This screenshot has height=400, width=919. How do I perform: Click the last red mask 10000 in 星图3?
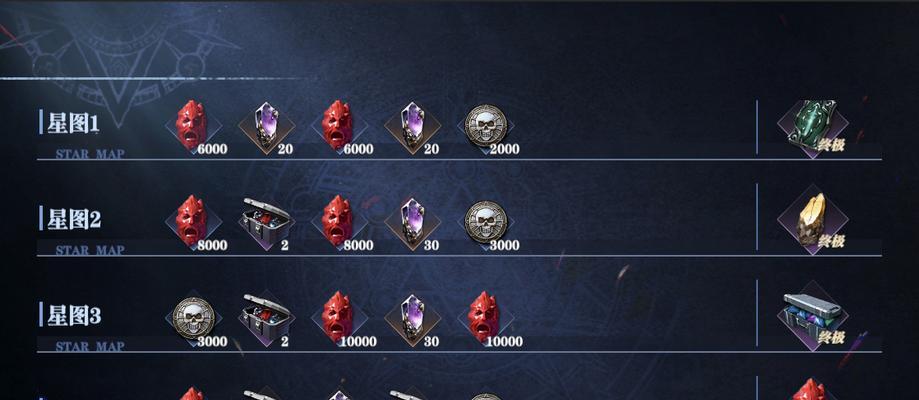coord(486,319)
